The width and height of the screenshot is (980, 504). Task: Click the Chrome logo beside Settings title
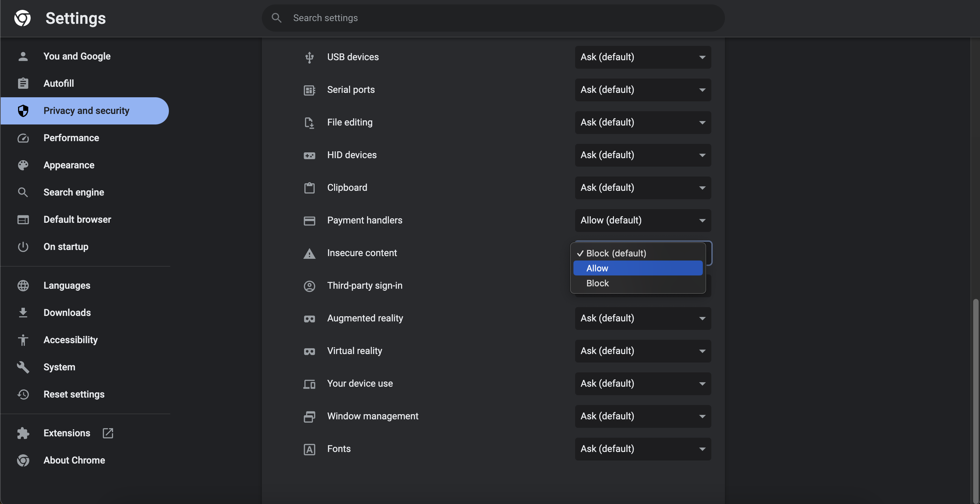[22, 18]
